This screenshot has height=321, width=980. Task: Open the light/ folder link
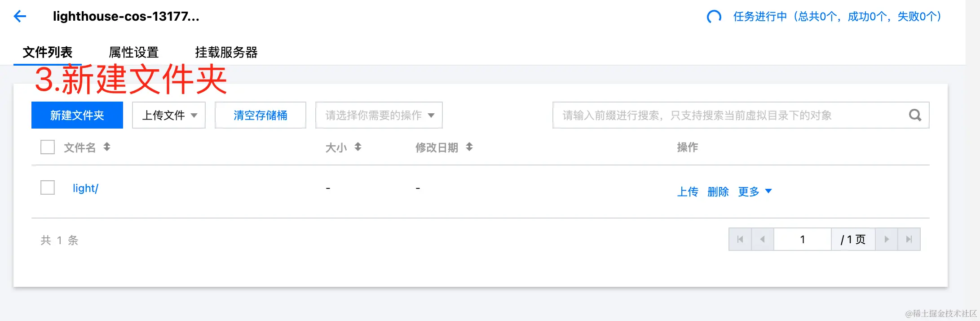click(85, 188)
